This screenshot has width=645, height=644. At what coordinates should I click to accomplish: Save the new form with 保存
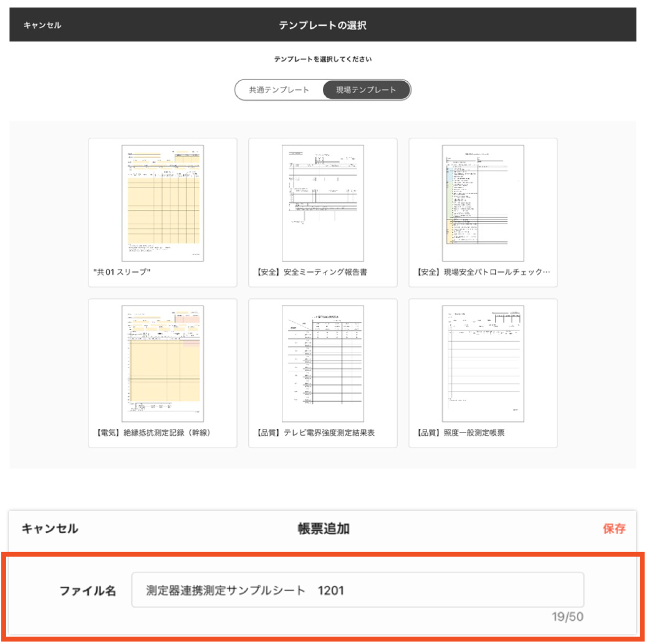tap(614, 528)
